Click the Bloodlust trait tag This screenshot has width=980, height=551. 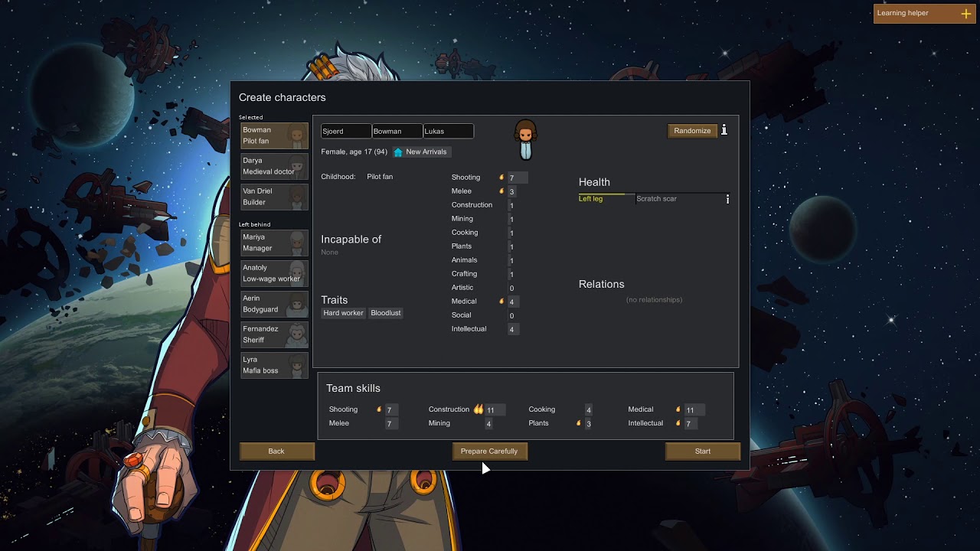(x=386, y=313)
